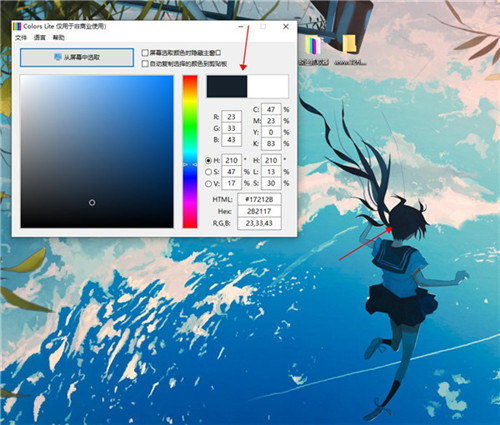Viewport: 500px width, 425px height.
Task: Select the H radio button
Action: 208,161
